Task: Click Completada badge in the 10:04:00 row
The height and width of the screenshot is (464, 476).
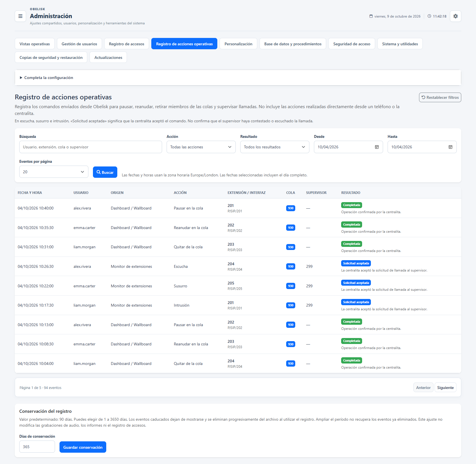Action: [352, 360]
